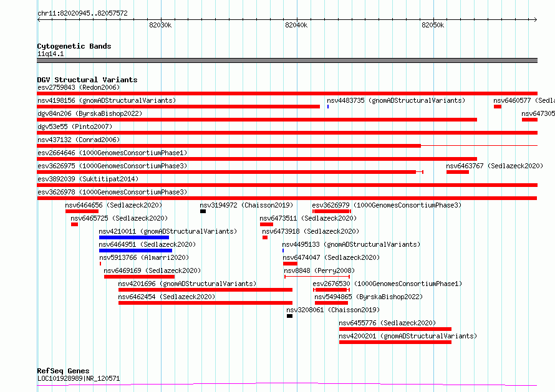
Task: Open the nsv4483735 (gnomADStructuralVariants) label
Action: 396,100
